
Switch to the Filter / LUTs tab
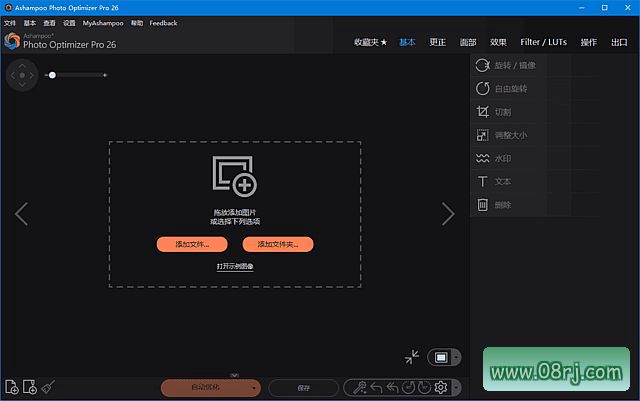click(542, 42)
